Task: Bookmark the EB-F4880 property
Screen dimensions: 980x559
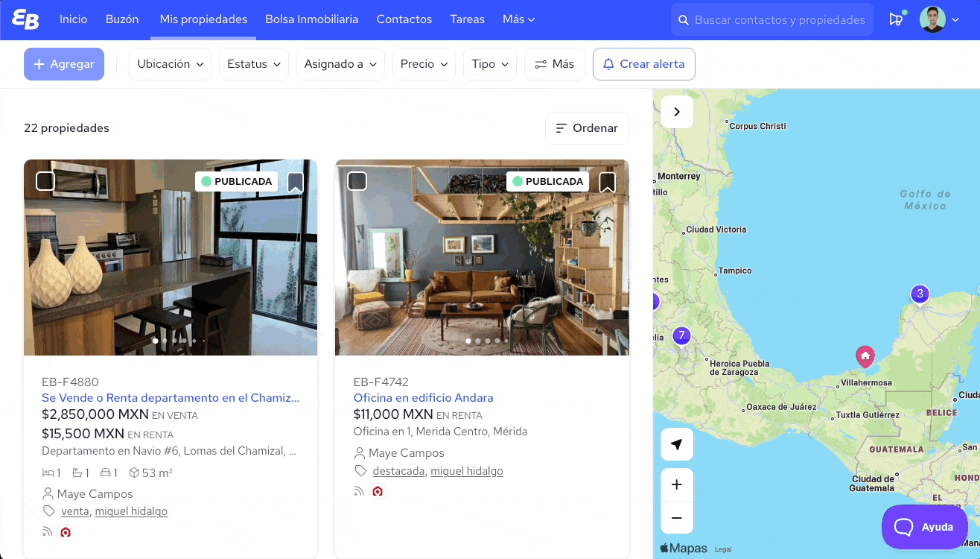Action: click(x=296, y=183)
